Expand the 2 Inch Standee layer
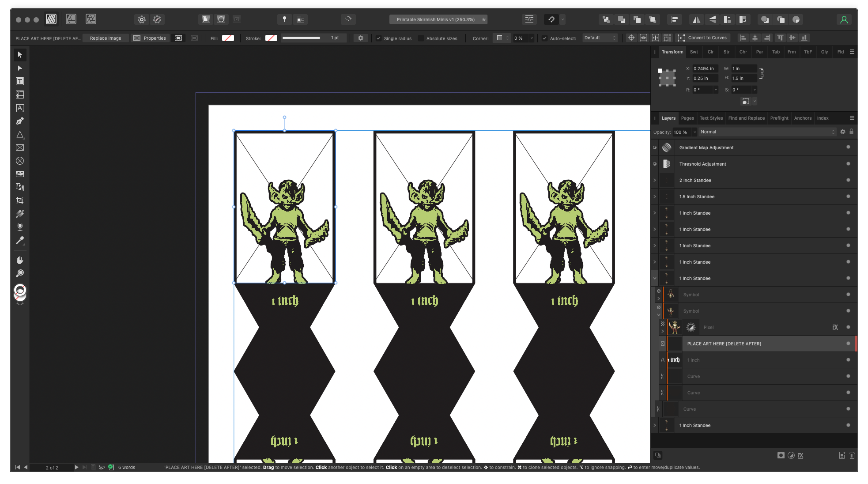 click(x=655, y=180)
